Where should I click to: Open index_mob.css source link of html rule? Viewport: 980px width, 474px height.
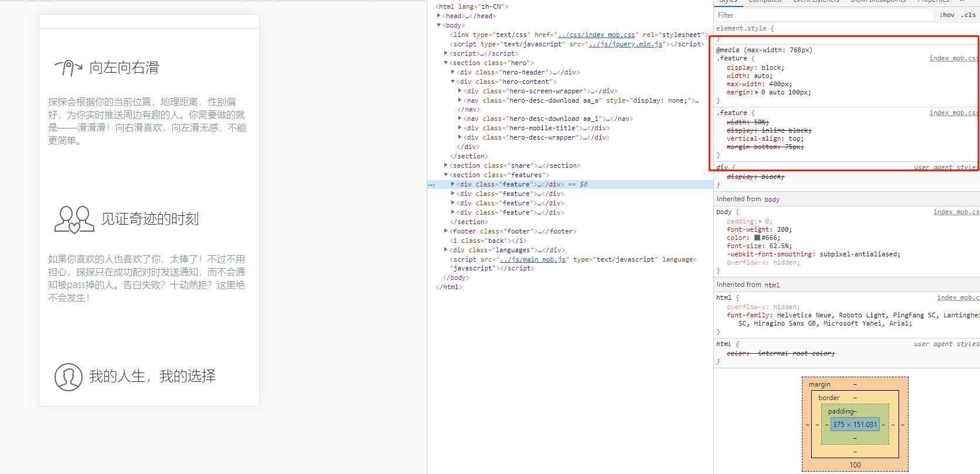pyautogui.click(x=958, y=297)
